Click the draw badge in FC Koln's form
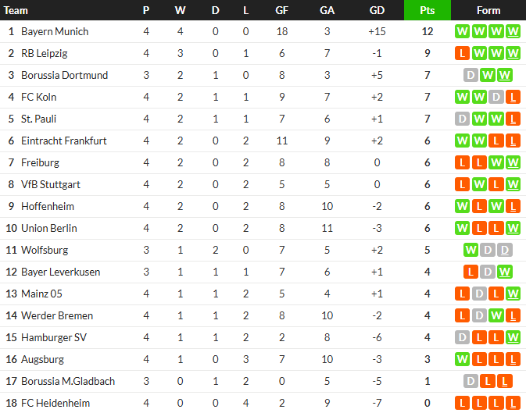The width and height of the screenshot is (526, 420). click(x=496, y=98)
